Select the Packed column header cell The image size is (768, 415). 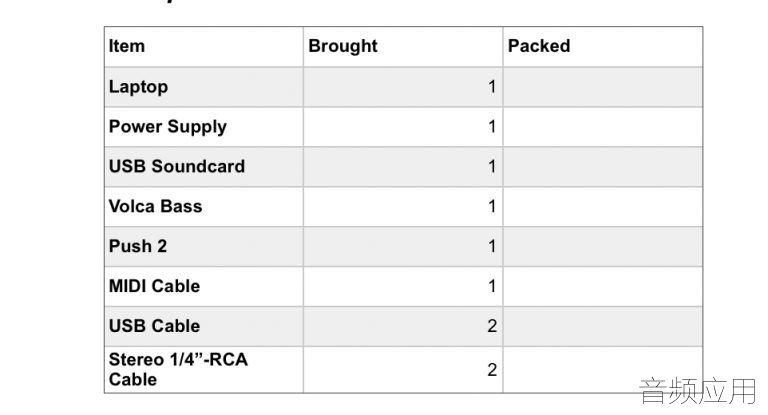(x=603, y=47)
